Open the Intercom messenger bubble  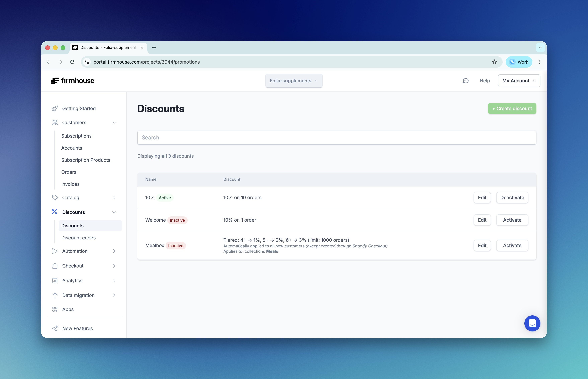(x=532, y=323)
